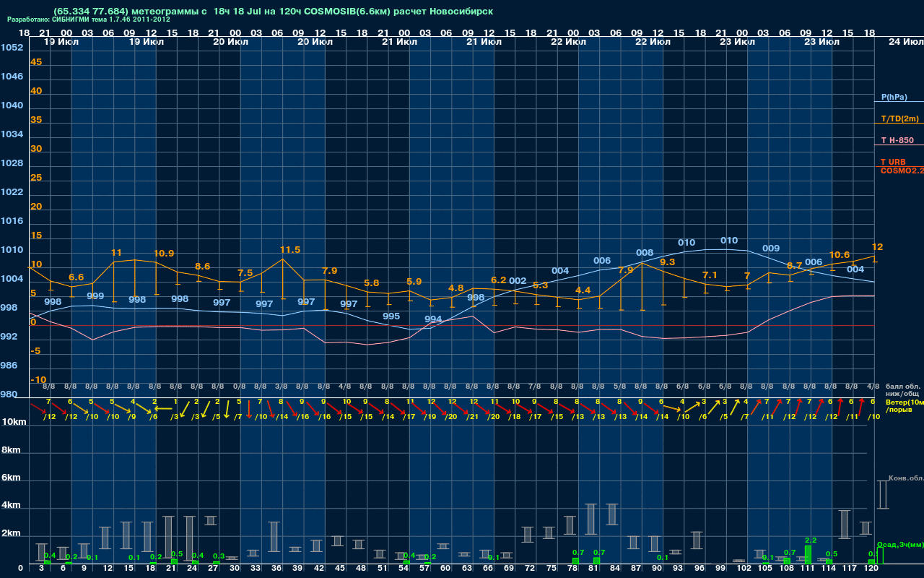Click the 6.6 temperature data label
The height and width of the screenshot is (578, 924).
click(76, 277)
